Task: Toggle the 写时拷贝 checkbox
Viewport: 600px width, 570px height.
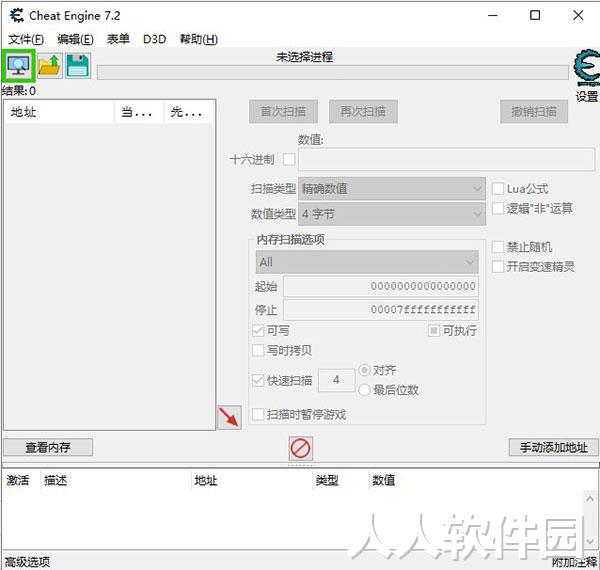Action: (x=258, y=350)
